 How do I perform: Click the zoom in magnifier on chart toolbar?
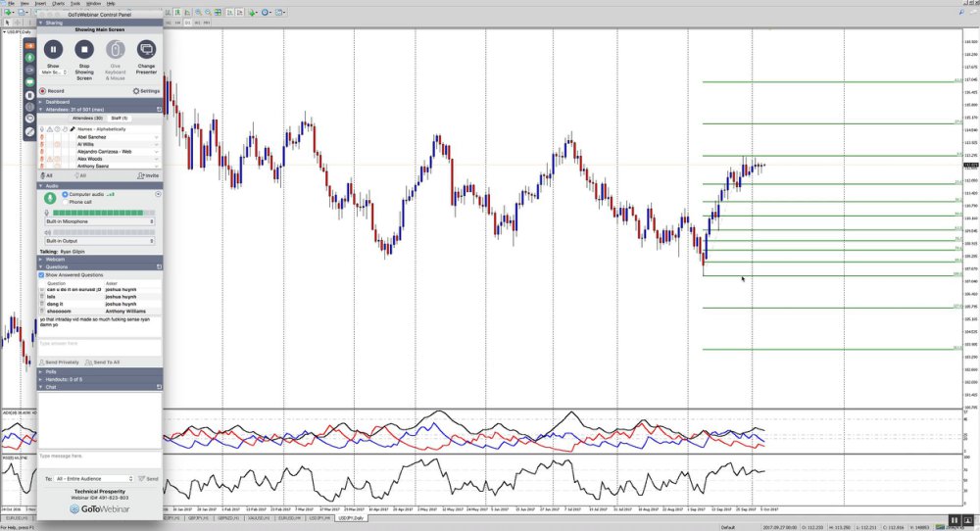(x=198, y=12)
